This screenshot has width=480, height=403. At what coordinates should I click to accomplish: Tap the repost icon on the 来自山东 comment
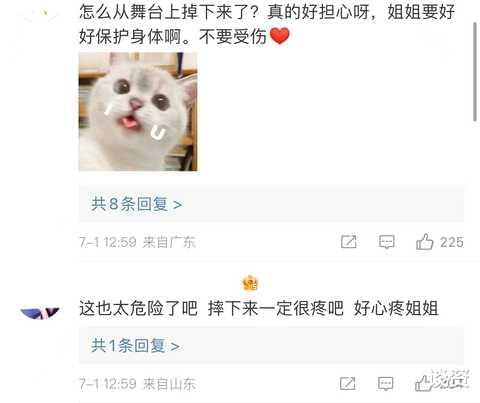pyautogui.click(x=347, y=383)
